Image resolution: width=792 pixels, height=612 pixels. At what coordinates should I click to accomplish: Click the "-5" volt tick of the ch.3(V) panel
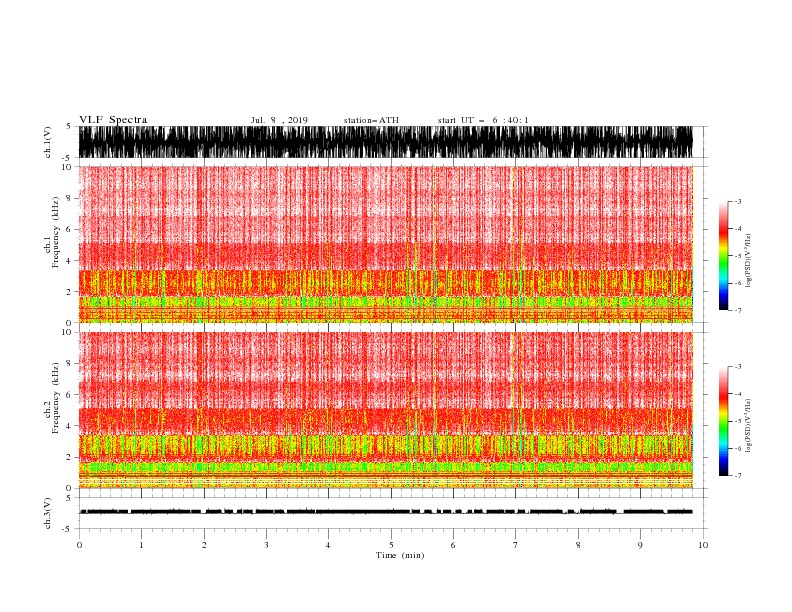point(68,529)
